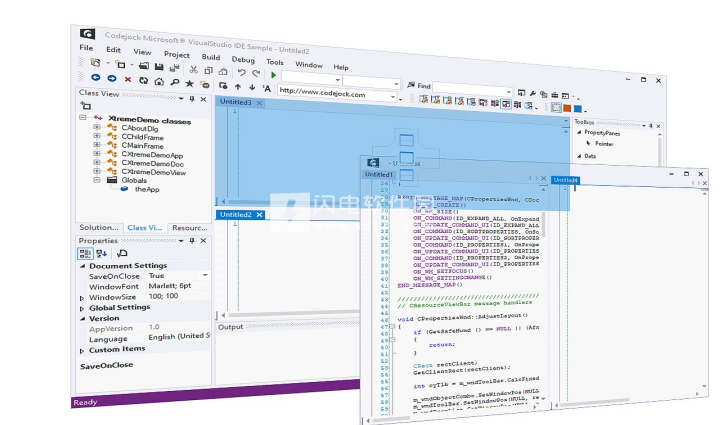Click the Redo arrow icon
Image resolution: width=720 pixels, height=425 pixels.
(256, 73)
